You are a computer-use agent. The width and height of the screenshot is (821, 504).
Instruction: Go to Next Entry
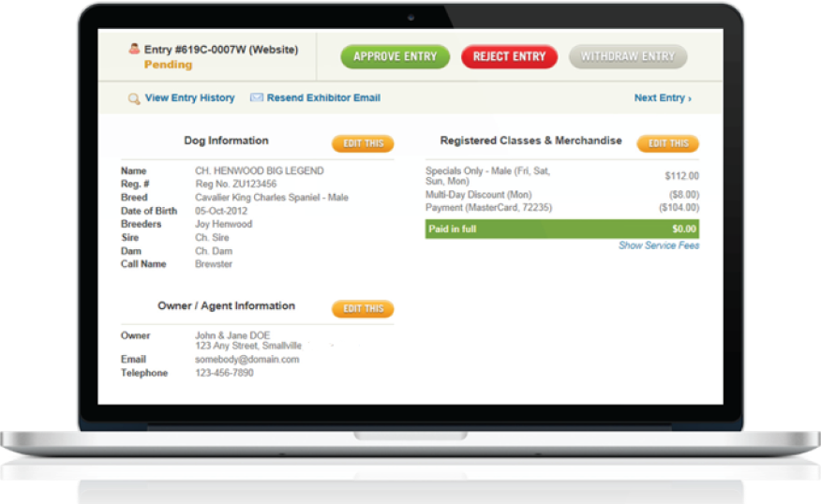point(663,98)
